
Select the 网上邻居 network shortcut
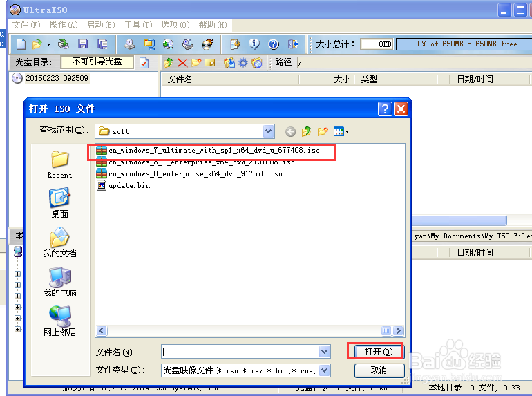pos(59,321)
